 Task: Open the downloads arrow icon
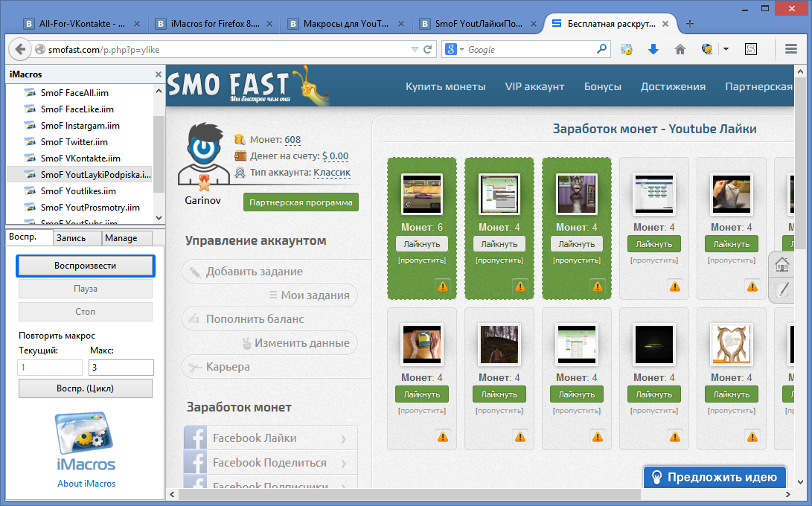(x=653, y=49)
